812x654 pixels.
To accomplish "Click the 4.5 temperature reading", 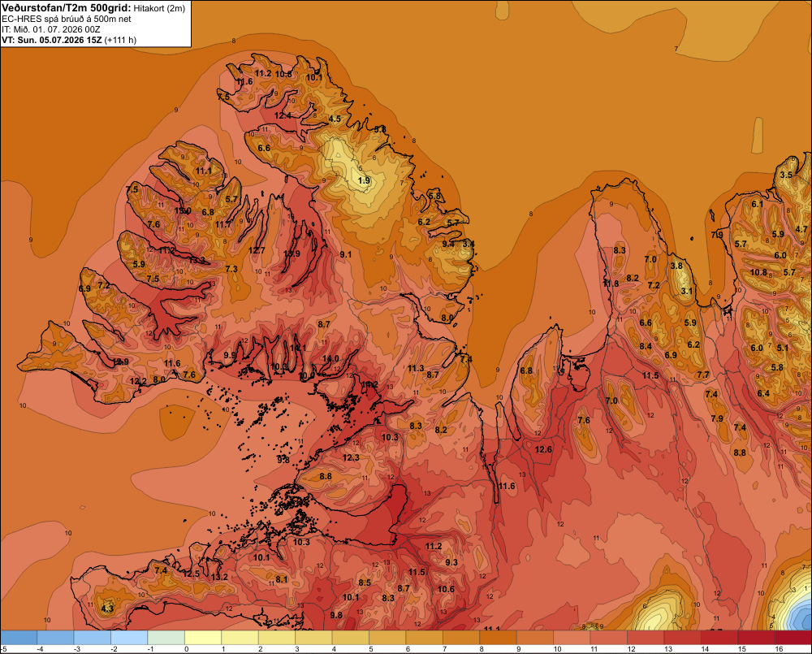I will (335, 119).
